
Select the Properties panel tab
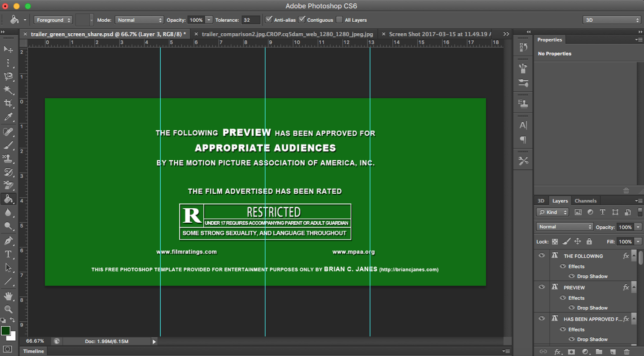[x=549, y=39]
